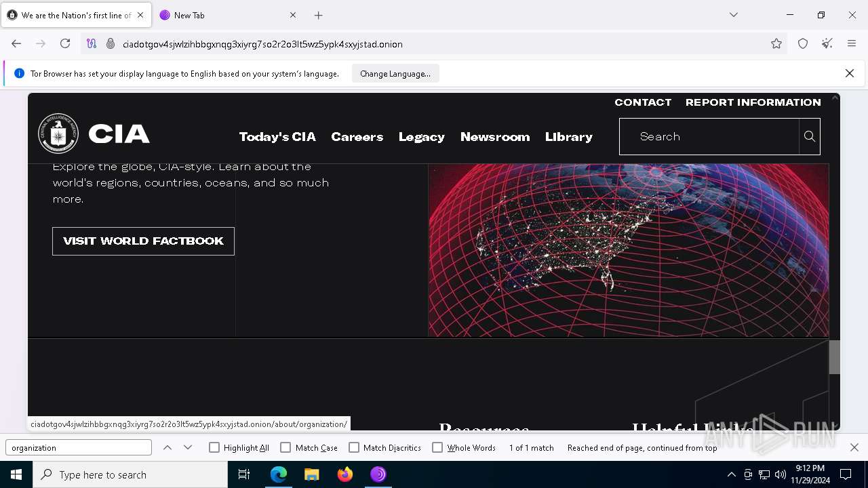The image size is (868, 488).
Task: Reload the current CIA onion page
Action: pyautogui.click(x=65, y=43)
